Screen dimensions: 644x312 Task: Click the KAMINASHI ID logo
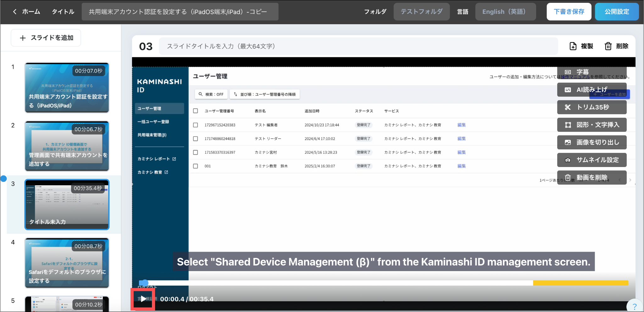159,86
